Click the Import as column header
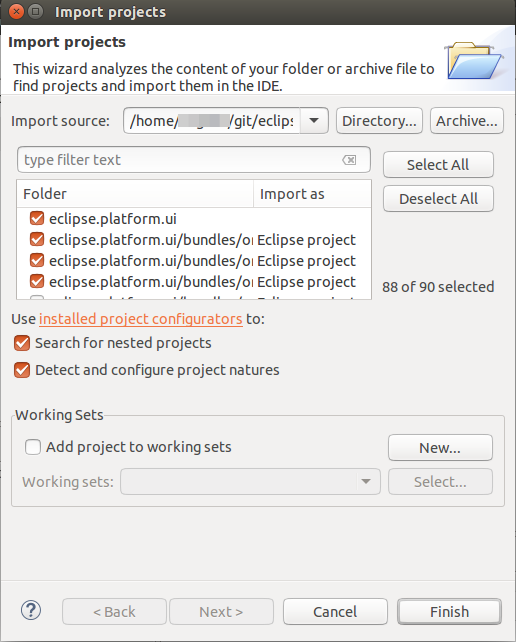Image resolution: width=516 pixels, height=642 pixels. pyautogui.click(x=312, y=194)
